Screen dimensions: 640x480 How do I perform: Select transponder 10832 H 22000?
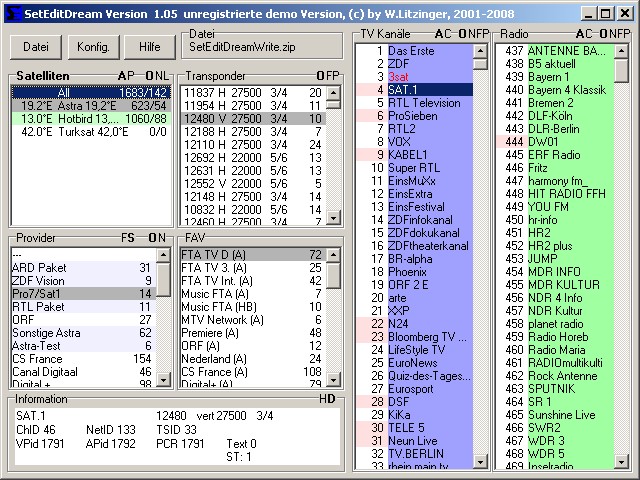253,210
